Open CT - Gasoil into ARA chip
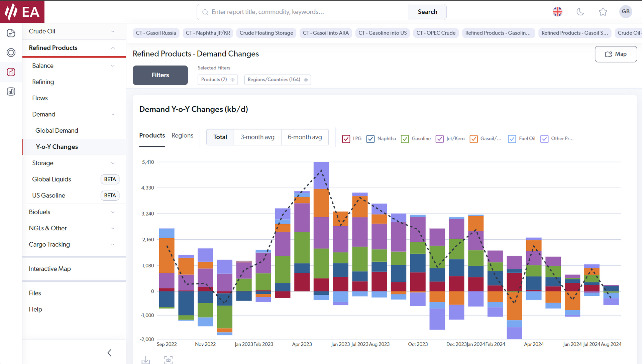The width and height of the screenshot is (642, 364). tap(326, 33)
